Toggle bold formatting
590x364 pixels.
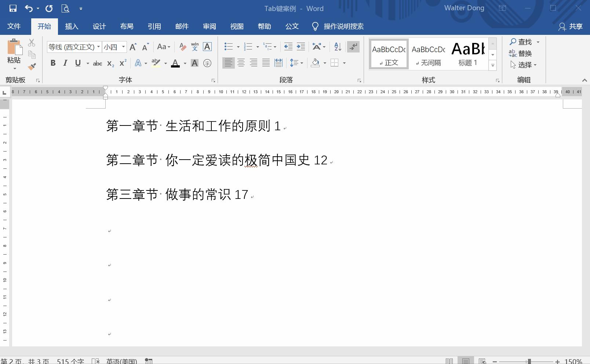[53, 63]
